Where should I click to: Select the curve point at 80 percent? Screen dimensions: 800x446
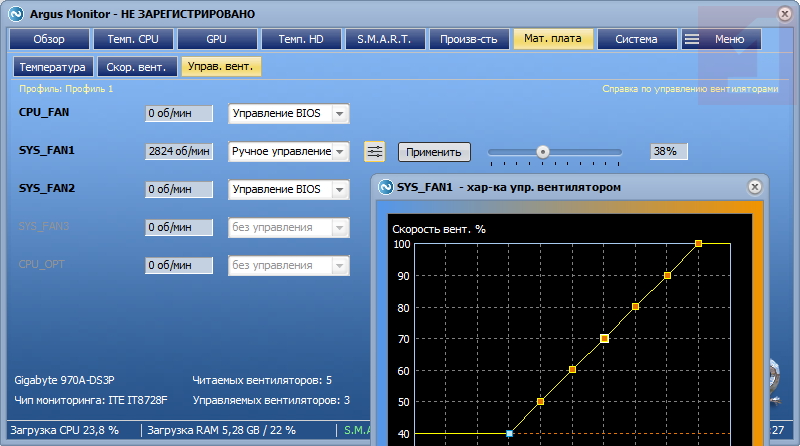(636, 307)
